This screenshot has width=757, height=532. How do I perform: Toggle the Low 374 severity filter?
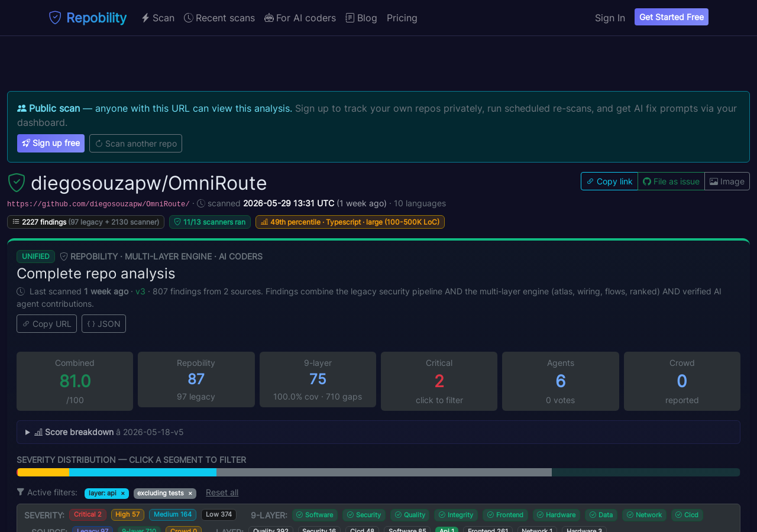click(x=219, y=515)
